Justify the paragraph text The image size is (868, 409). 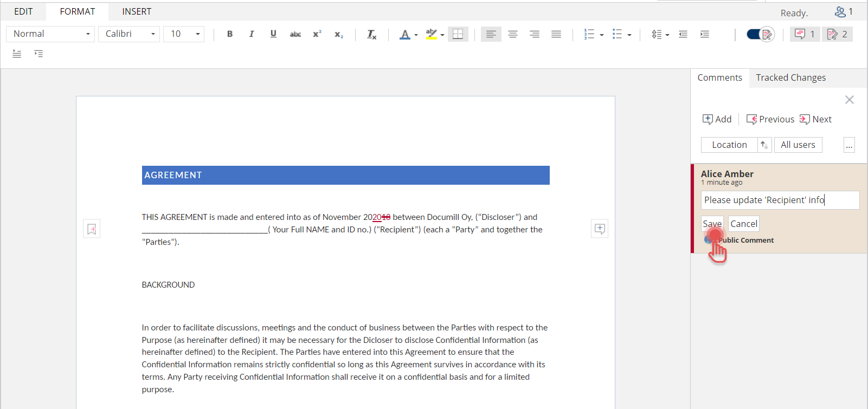pos(556,34)
